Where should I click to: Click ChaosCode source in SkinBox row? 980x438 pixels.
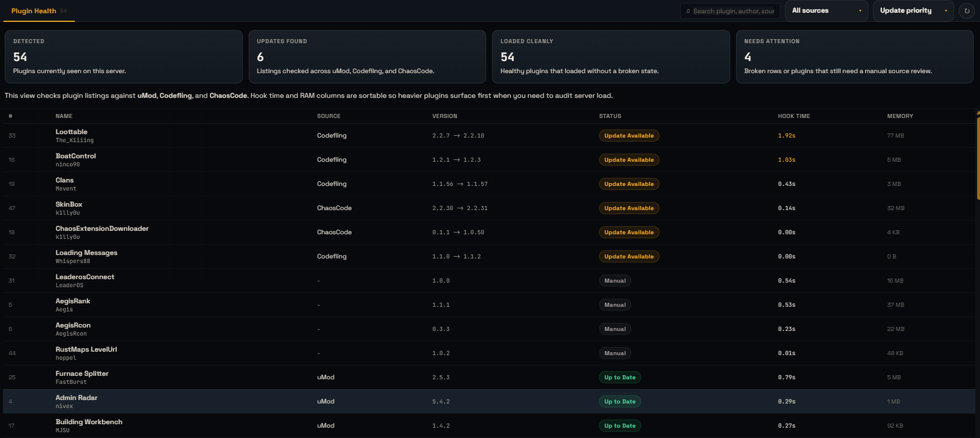(x=334, y=208)
